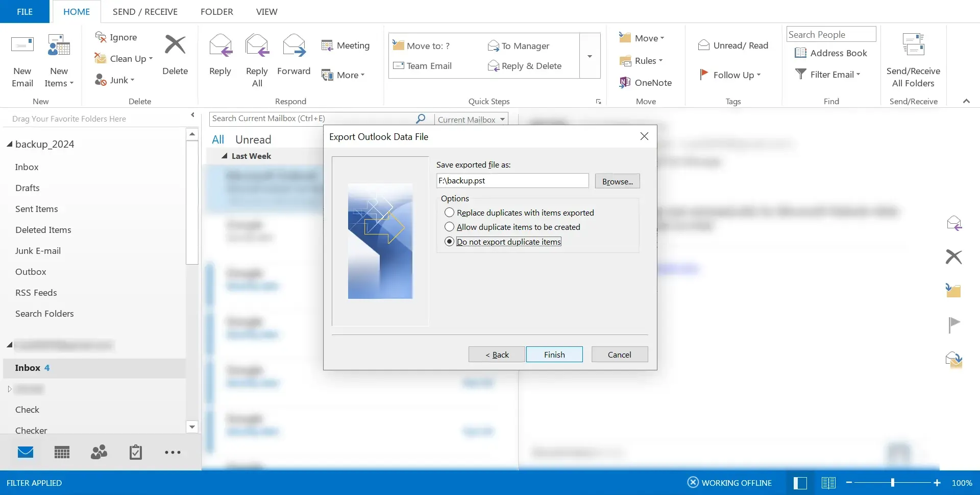Click the Delete X icon in ribbon
Image resolution: width=980 pixels, height=495 pixels.
[175, 45]
